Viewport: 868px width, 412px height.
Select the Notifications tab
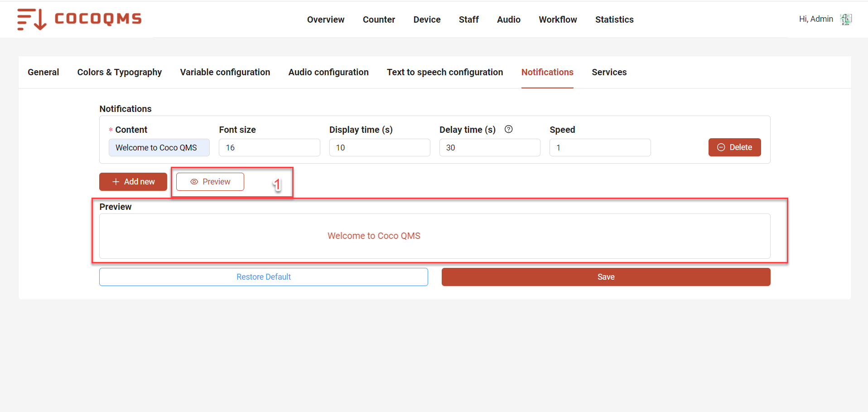tap(547, 72)
